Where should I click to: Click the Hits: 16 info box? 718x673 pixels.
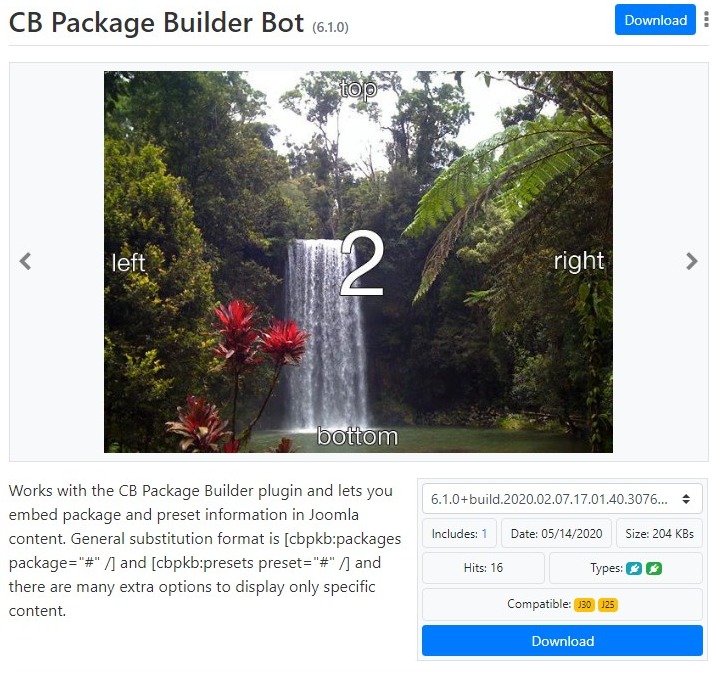pos(483,568)
